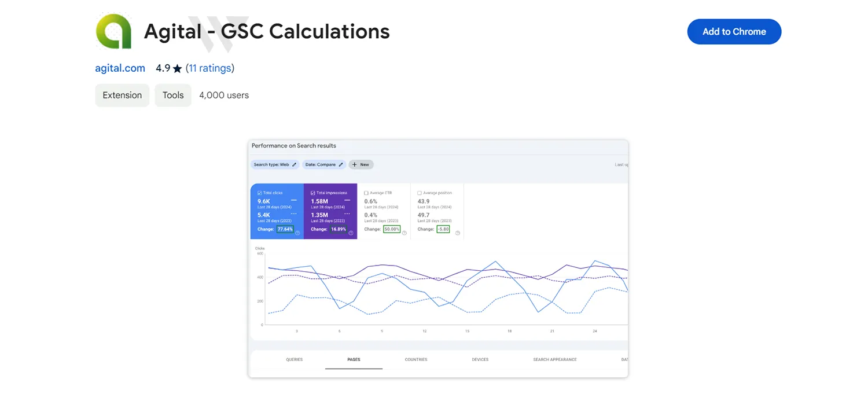Click Total clicks change value 77.64%

coord(285,229)
